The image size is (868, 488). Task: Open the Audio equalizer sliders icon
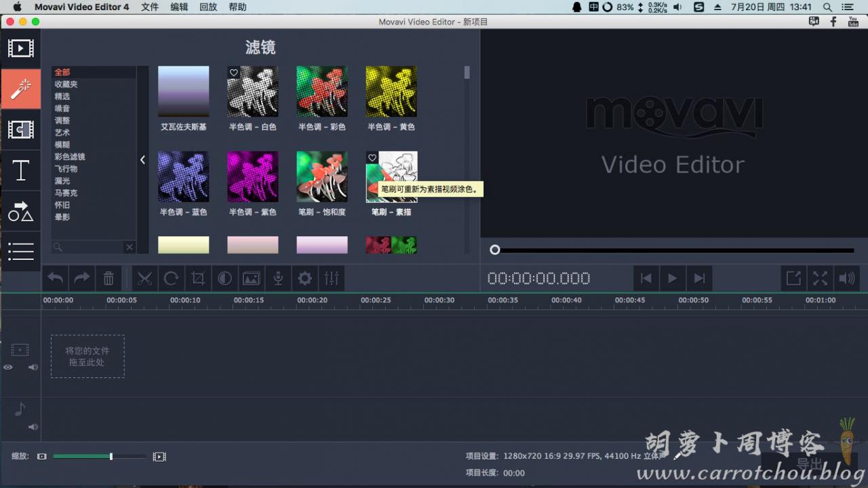pos(332,278)
